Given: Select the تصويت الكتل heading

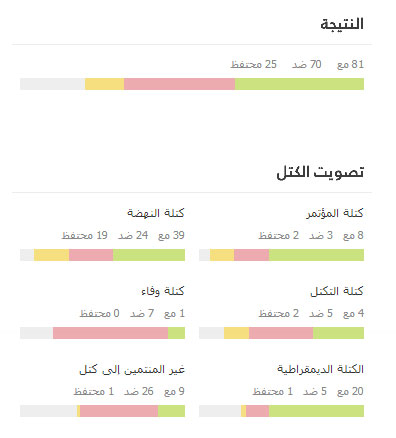Looking at the screenshot, I should [320, 172].
